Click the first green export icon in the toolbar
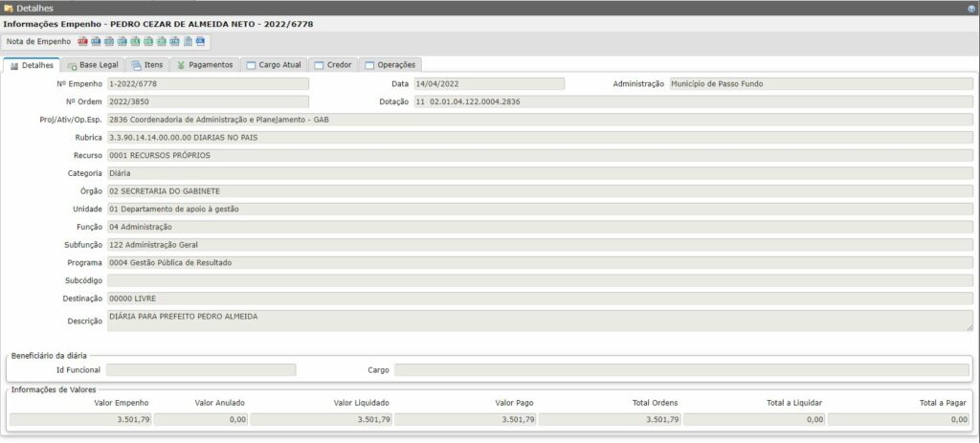 click(135, 42)
